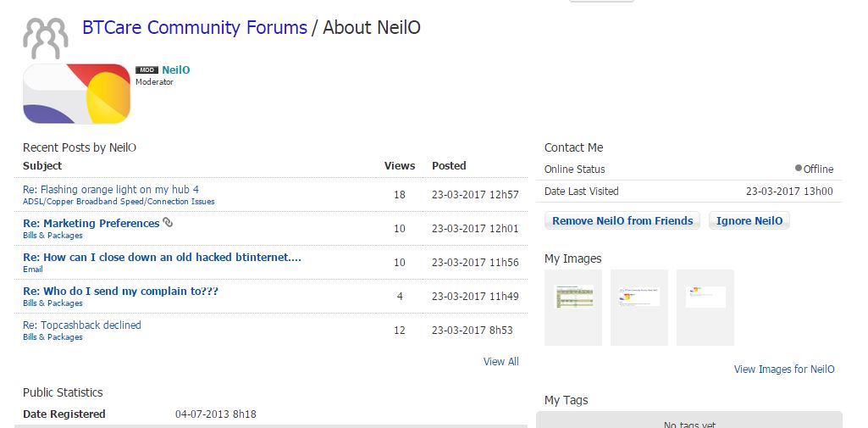Image resolution: width=868 pixels, height=428 pixels.
Task: Click Ignore NeilO button
Action: tap(749, 221)
